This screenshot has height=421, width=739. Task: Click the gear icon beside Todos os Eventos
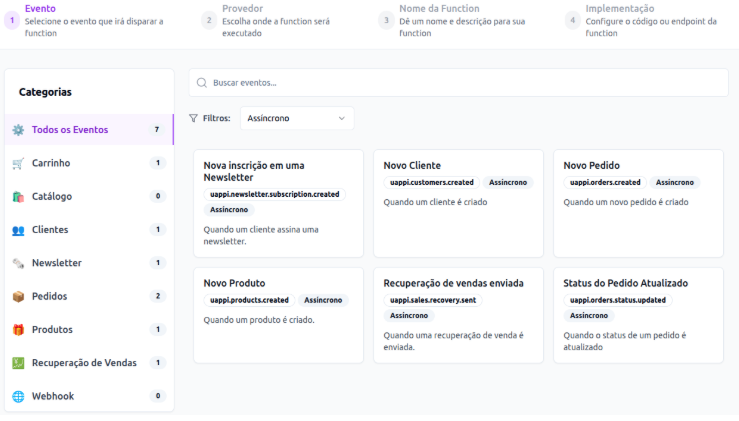[18, 130]
